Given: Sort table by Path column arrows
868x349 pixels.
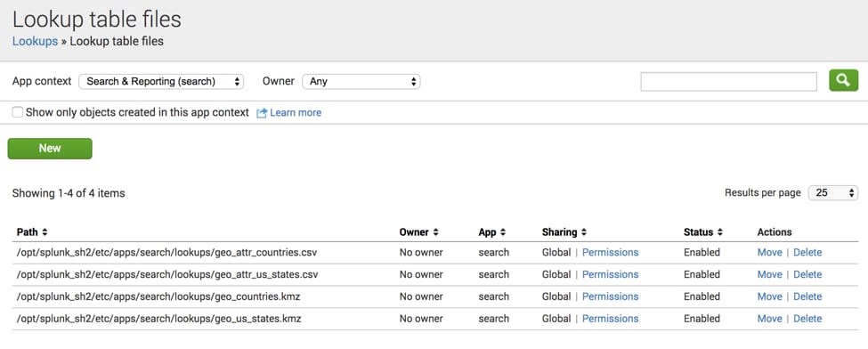Looking at the screenshot, I should 45,232.
